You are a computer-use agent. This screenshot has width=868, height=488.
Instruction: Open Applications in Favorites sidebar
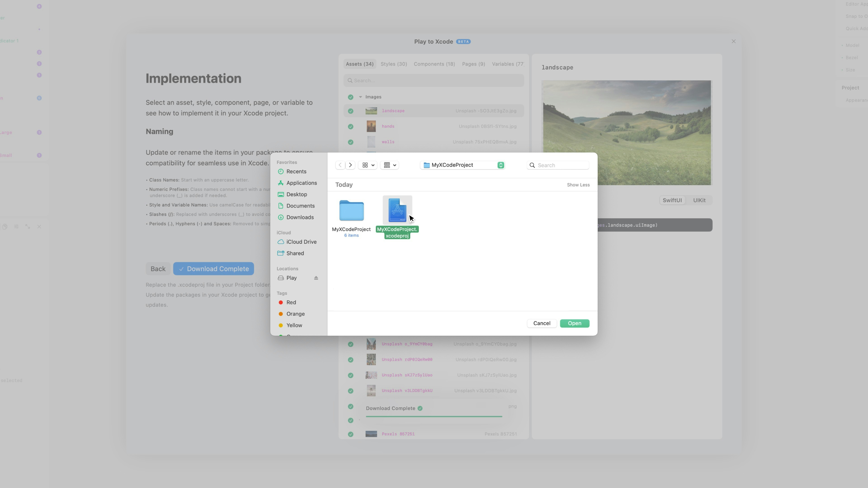click(x=301, y=183)
